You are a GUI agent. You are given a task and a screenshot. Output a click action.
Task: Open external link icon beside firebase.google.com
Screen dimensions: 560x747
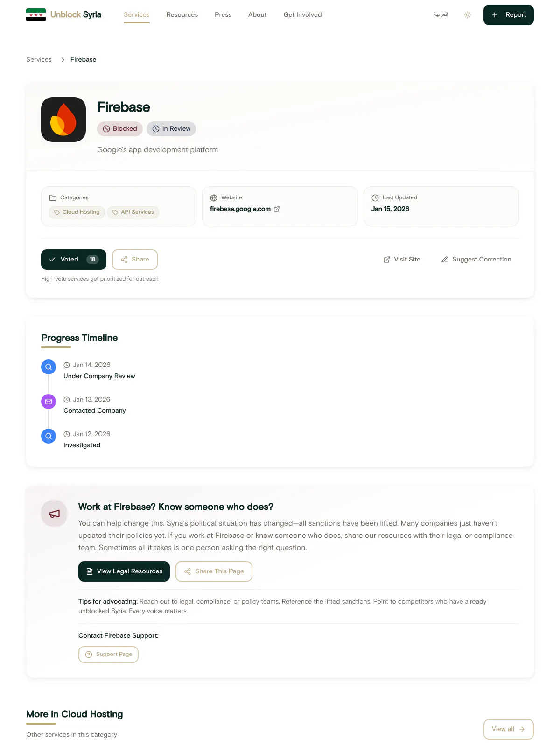click(x=277, y=209)
